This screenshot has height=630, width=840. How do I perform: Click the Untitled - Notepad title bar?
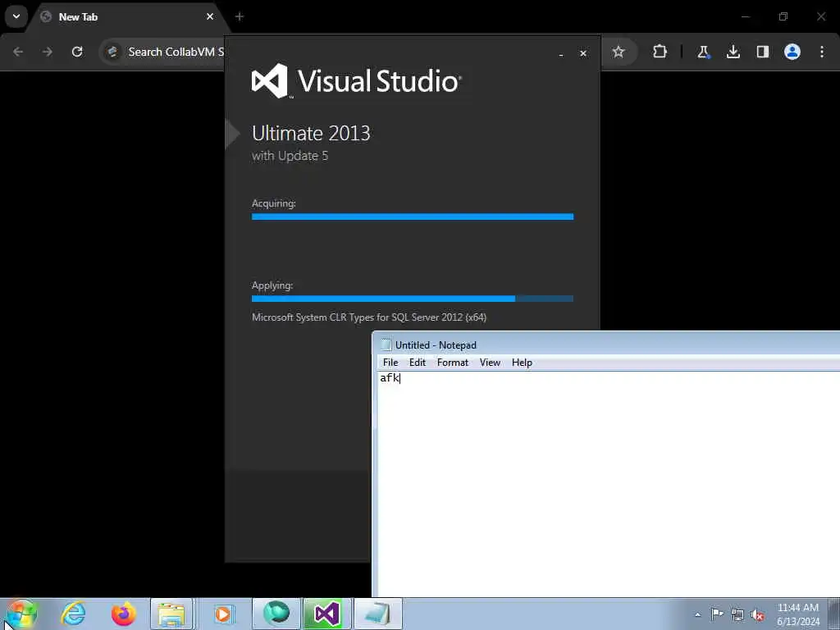pos(608,345)
